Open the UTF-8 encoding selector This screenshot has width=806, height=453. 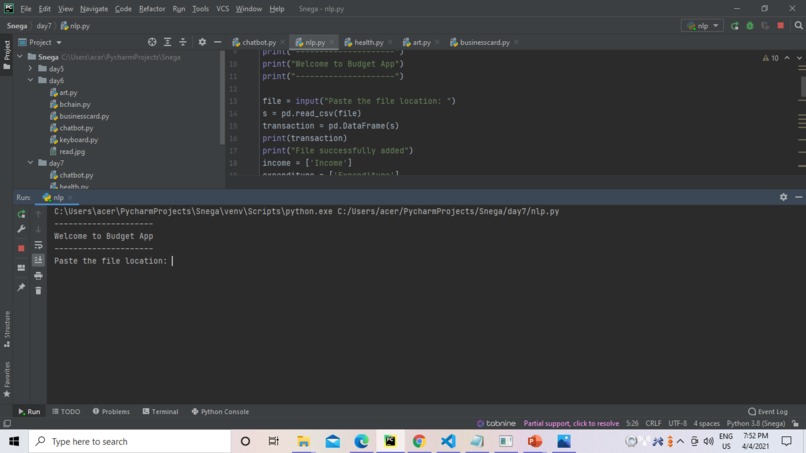coord(677,424)
